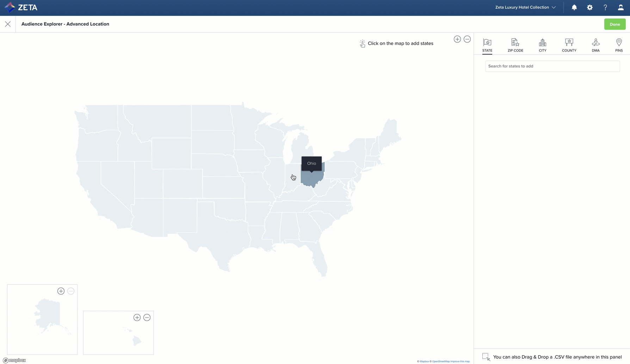Zoom in on the Alaska inset map

coord(61,291)
